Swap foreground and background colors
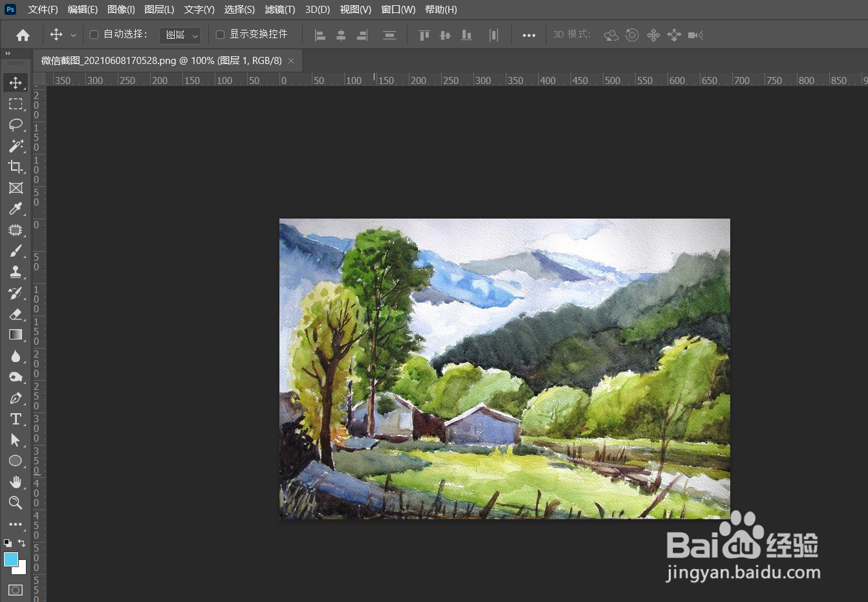 [x=22, y=543]
